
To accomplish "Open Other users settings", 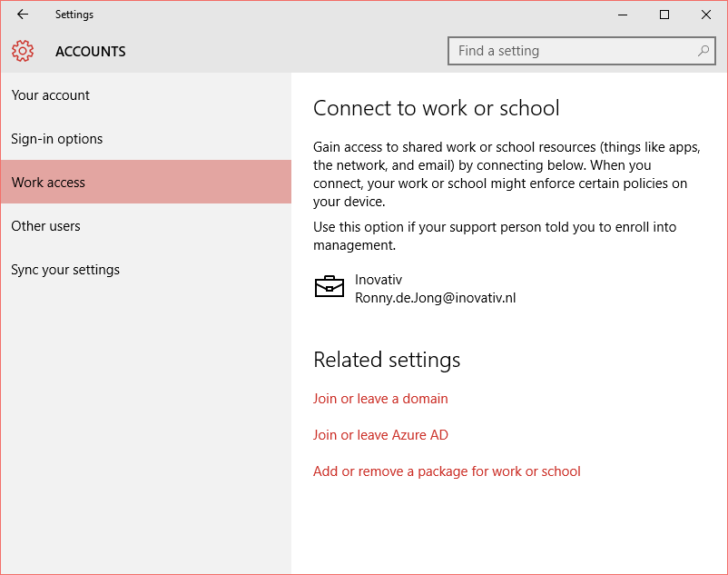I will (x=45, y=225).
